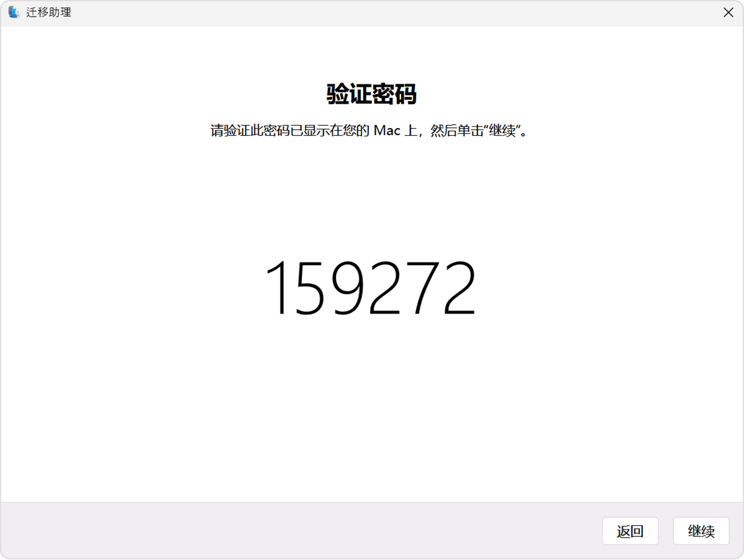Click the passcode 159272
Image resolution: width=744 pixels, height=560 pixels.
[x=371, y=288]
